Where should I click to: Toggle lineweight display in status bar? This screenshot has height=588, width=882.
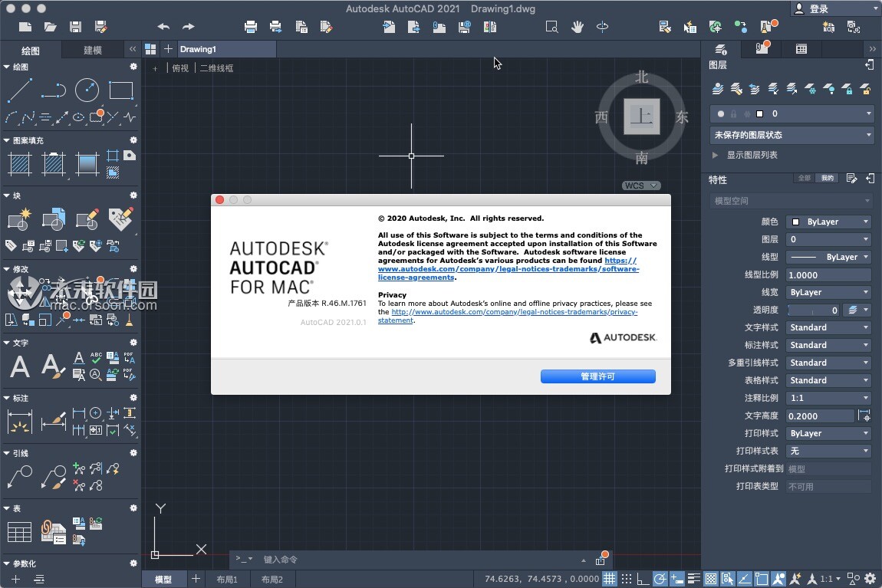coord(693,579)
